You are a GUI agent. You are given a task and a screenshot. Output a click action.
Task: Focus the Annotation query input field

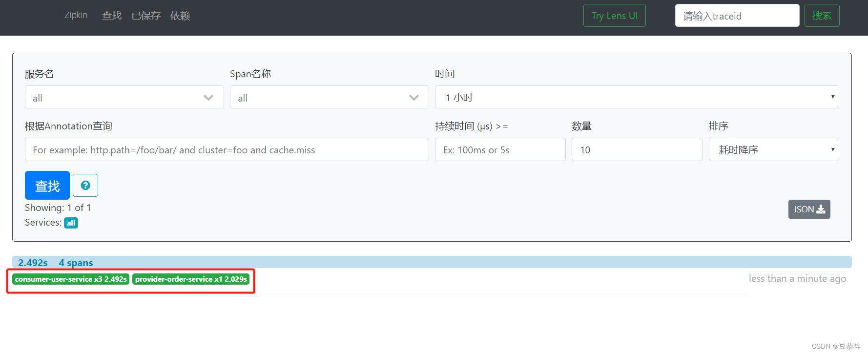click(x=227, y=150)
